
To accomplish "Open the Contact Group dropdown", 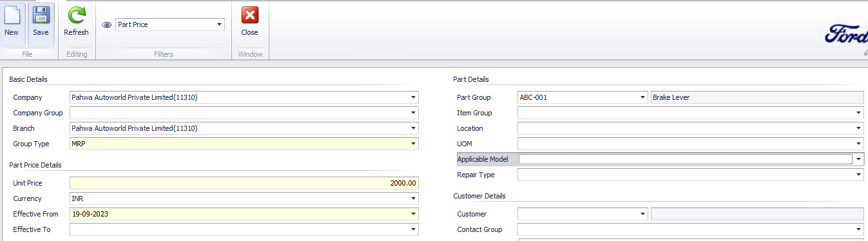I will (x=858, y=229).
